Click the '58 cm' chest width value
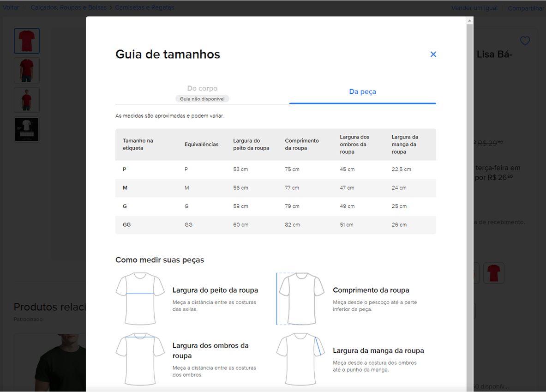 [240, 206]
